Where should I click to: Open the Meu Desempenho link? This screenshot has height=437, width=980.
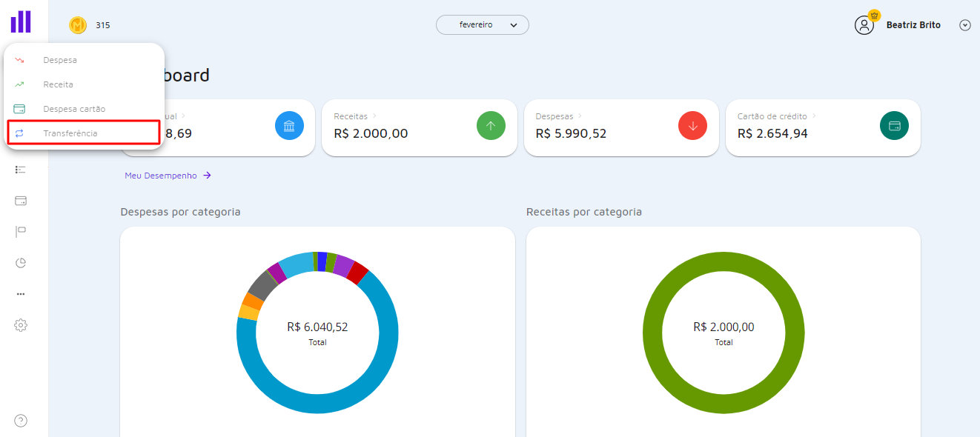162,175
